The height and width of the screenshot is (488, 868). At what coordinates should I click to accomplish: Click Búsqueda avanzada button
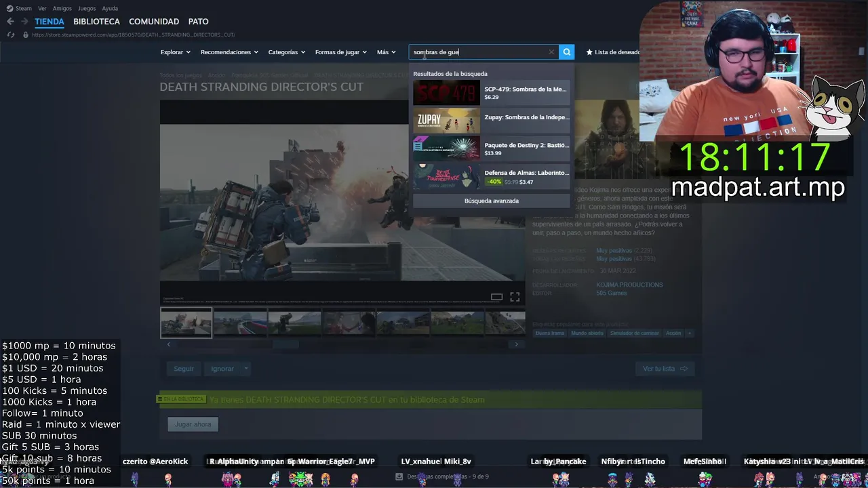tap(491, 201)
